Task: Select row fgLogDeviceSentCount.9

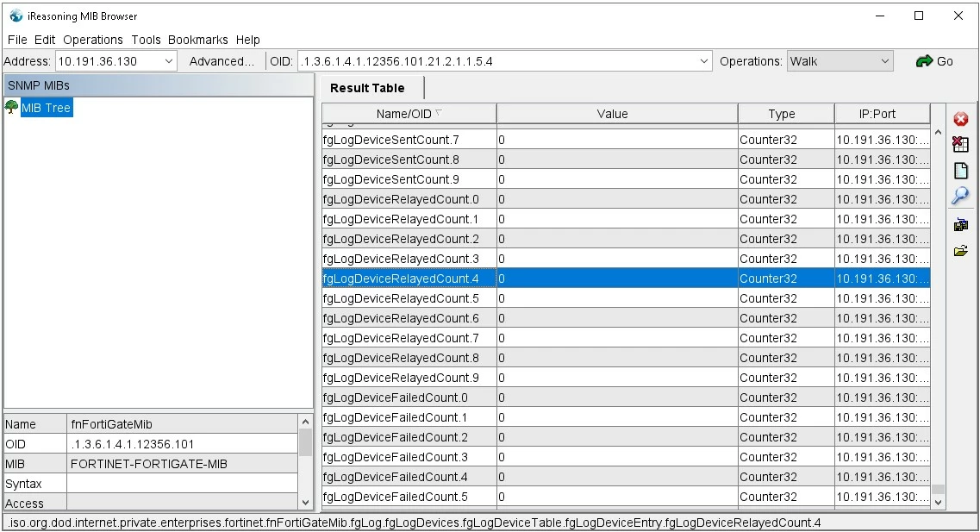Action: point(626,179)
